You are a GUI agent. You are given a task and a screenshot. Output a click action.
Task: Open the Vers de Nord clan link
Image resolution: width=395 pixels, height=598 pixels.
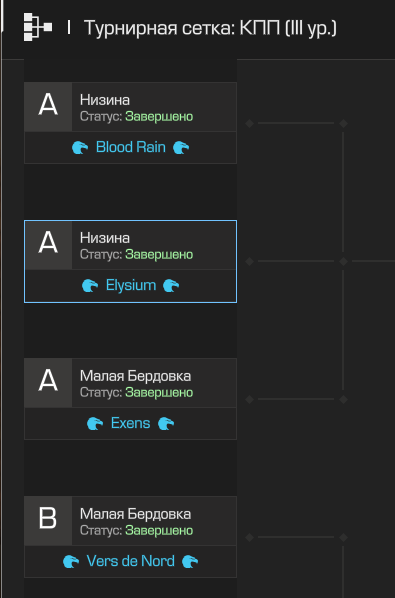pos(131,561)
